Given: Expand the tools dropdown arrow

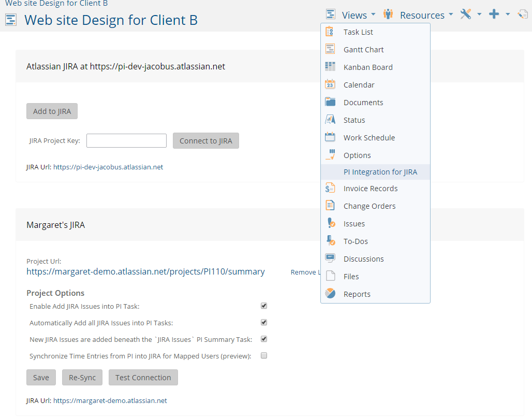Looking at the screenshot, I should click(x=479, y=15).
